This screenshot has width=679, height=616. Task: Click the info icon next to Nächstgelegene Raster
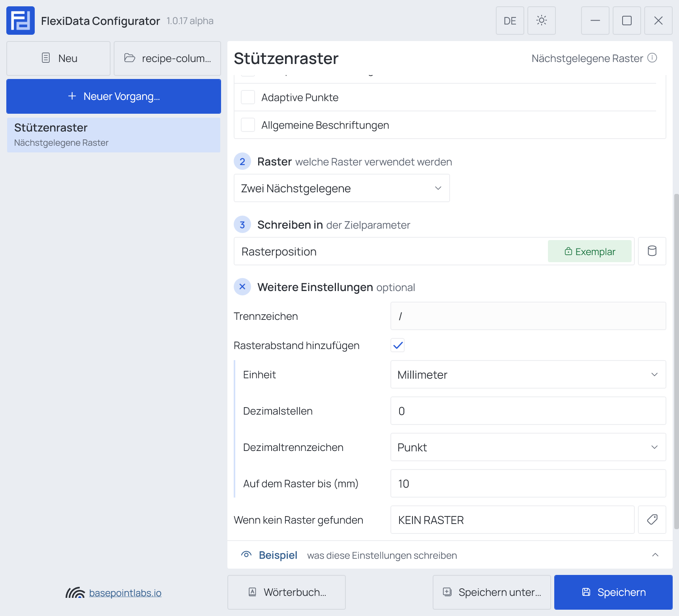652,58
